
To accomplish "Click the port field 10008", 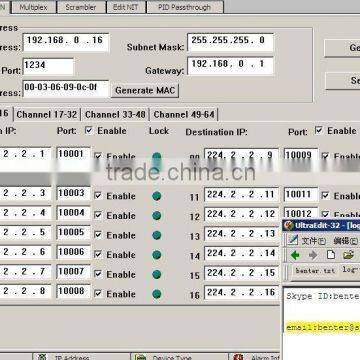I will click(73, 291).
